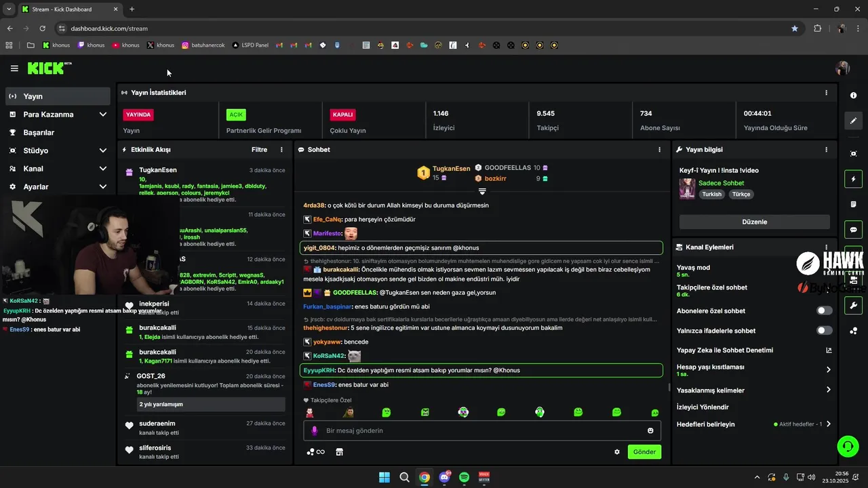Toggle Abonelere özel sohbet switch
Image resolution: width=868 pixels, height=488 pixels.
click(824, 310)
